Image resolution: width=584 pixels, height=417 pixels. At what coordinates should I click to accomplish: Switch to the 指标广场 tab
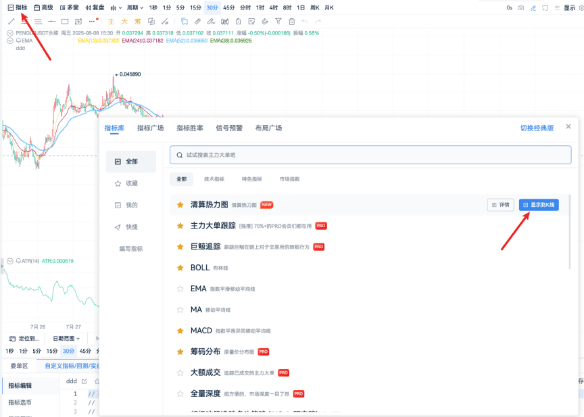tap(150, 128)
